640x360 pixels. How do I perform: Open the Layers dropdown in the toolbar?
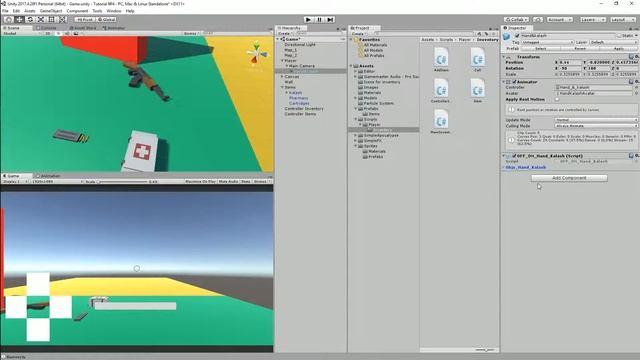click(x=593, y=20)
